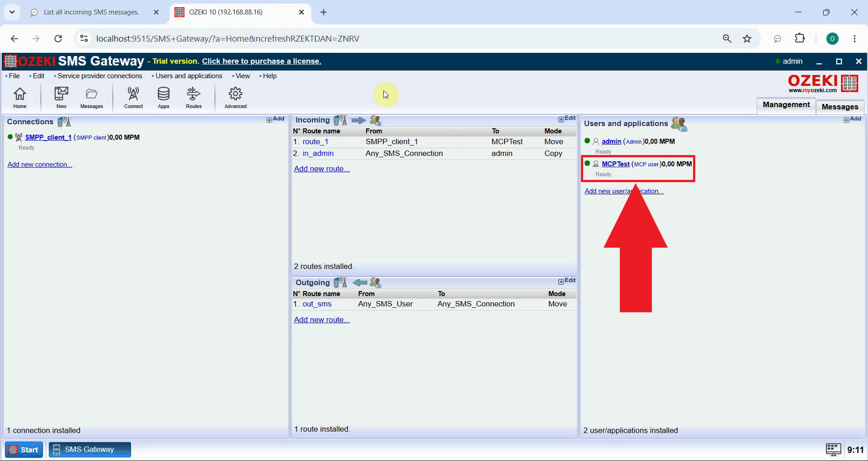Viewport: 868px width, 461px height.
Task: Open the SMPP_client_1 connection link
Action: [x=48, y=137]
